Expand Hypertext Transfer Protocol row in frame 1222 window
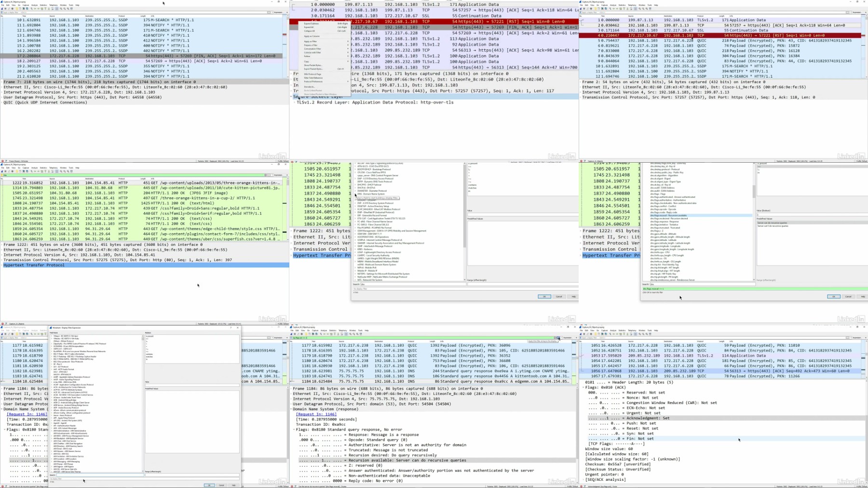This screenshot has width=868, height=488. [1, 265]
